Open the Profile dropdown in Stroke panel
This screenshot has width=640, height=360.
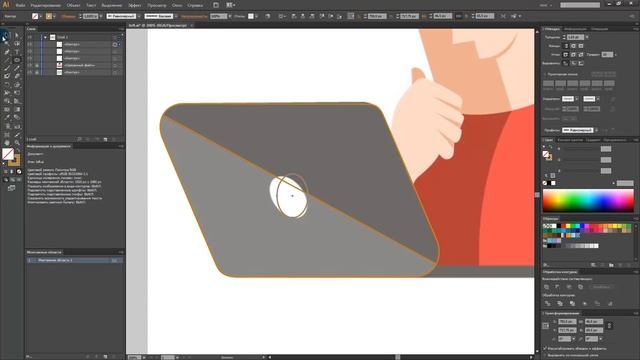tap(596, 130)
